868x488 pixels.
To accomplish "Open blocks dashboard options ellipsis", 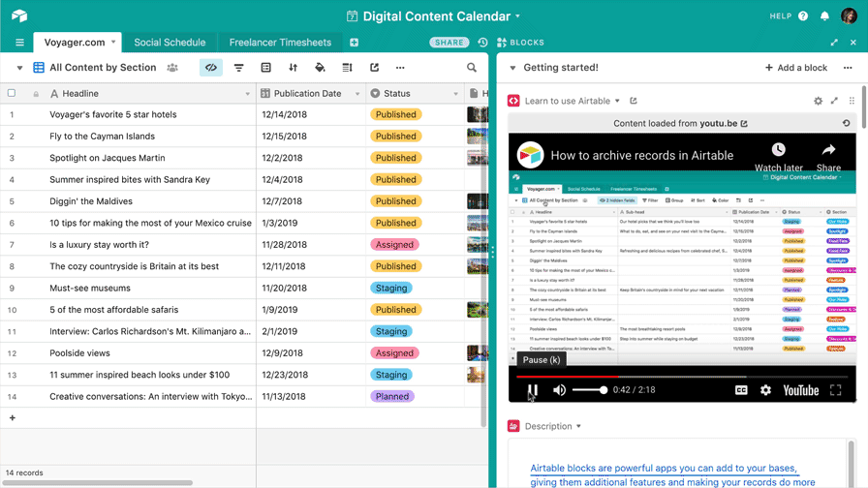I will pos(848,68).
